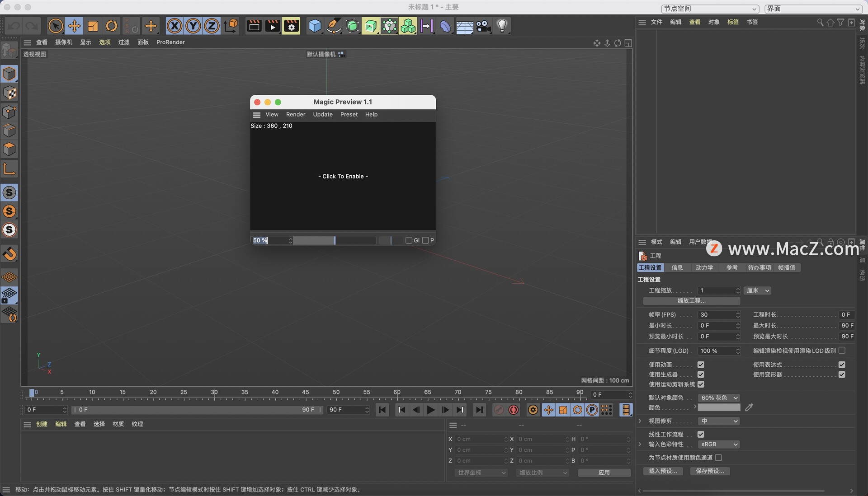Enable P checkbox in Magic Preview
Image resolution: width=868 pixels, height=496 pixels.
point(425,240)
